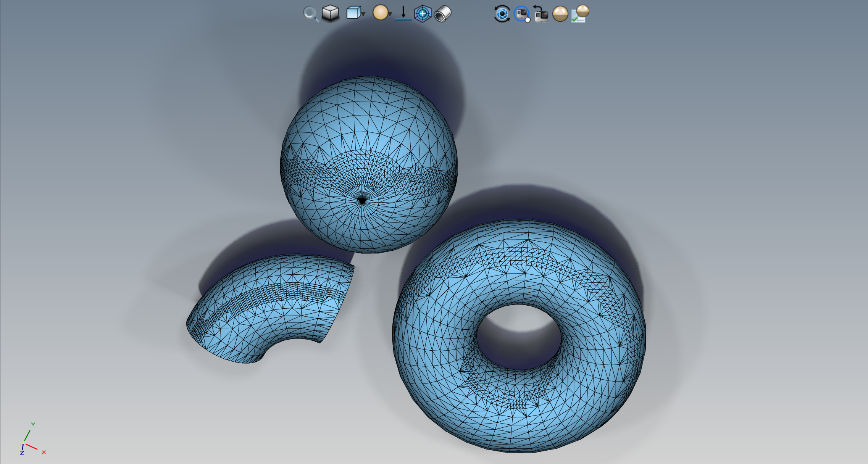The height and width of the screenshot is (464, 868).
Task: Click the tan sphere appearance icon with dropdown
Action: pos(380,13)
